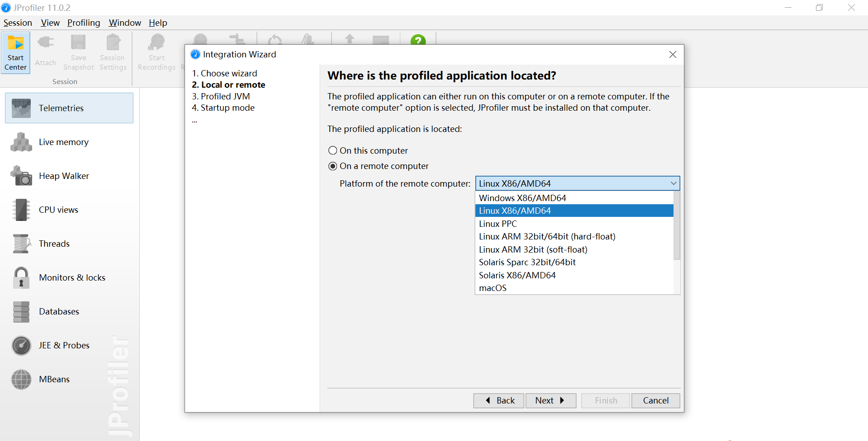Open MBeans section
This screenshot has height=441, width=868.
coord(69,379)
